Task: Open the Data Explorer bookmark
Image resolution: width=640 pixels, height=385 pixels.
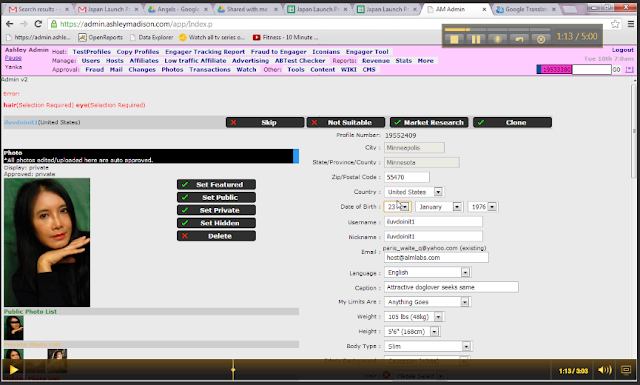Action: click(x=151, y=37)
